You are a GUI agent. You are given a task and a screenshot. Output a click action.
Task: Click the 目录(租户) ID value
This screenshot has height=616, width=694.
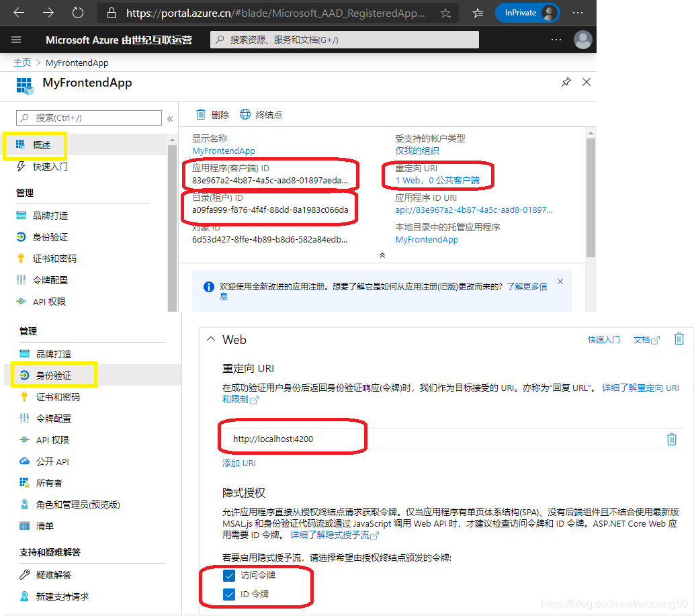coord(270,210)
